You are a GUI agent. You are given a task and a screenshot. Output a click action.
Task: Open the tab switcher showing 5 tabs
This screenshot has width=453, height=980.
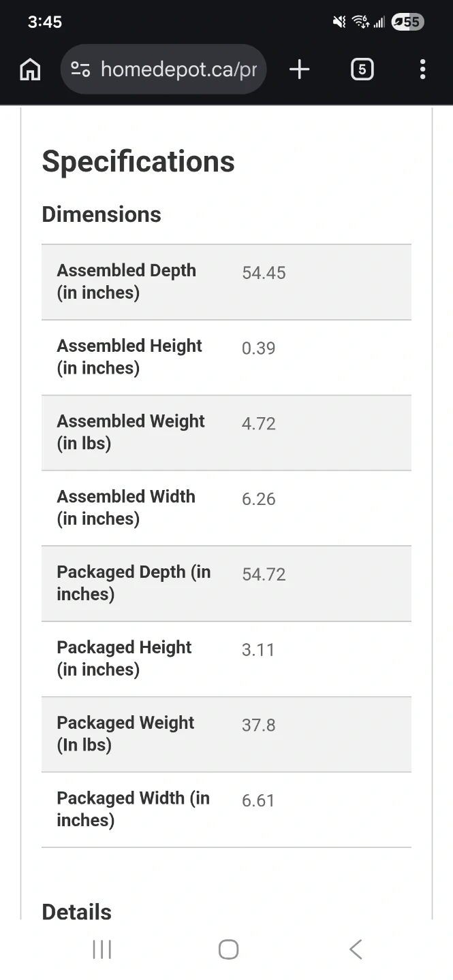tap(362, 69)
